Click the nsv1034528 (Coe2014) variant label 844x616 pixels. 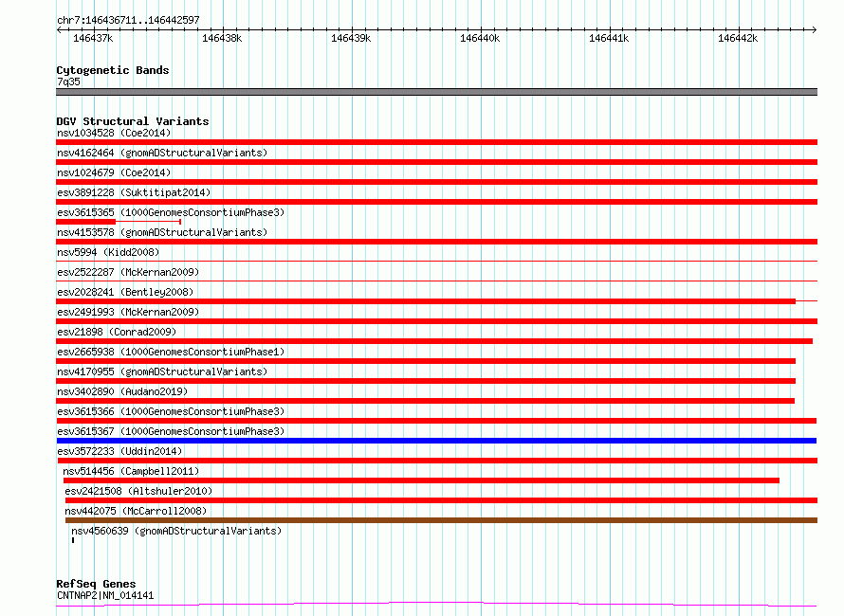114,133
